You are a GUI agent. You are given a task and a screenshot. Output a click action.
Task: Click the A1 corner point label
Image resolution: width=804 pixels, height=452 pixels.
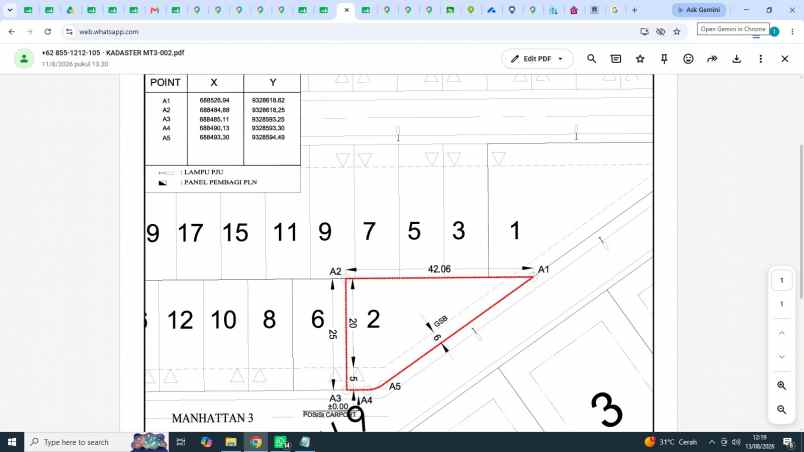[544, 270]
